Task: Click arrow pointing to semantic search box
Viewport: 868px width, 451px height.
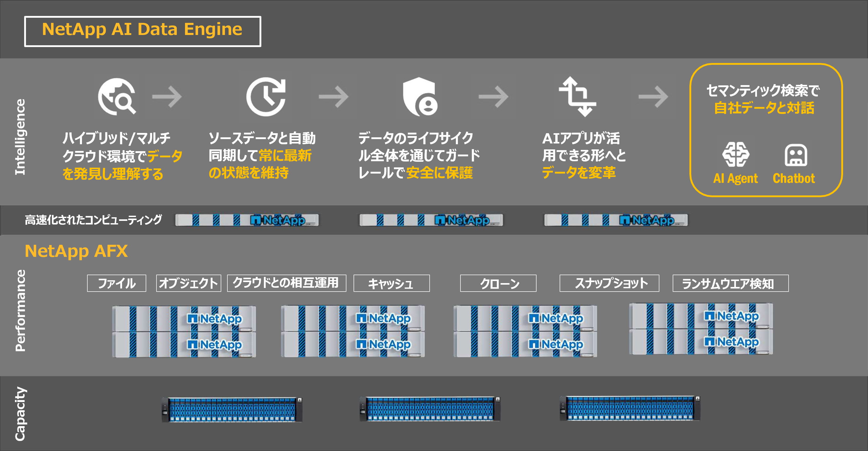Action: (x=653, y=97)
